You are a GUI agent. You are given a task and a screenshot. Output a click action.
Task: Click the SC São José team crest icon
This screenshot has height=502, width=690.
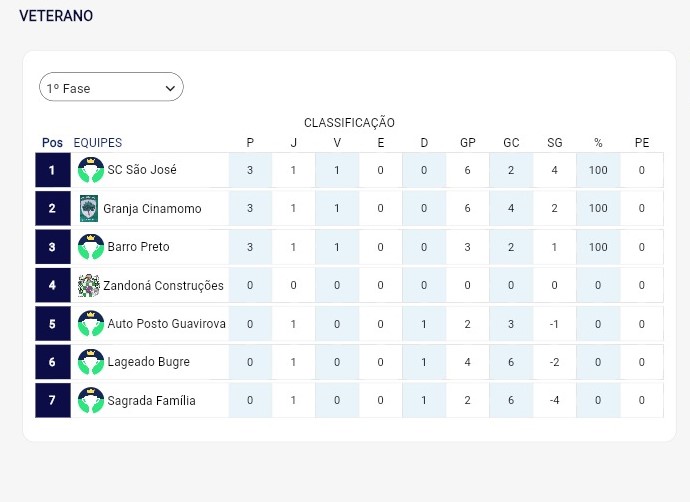click(91, 170)
